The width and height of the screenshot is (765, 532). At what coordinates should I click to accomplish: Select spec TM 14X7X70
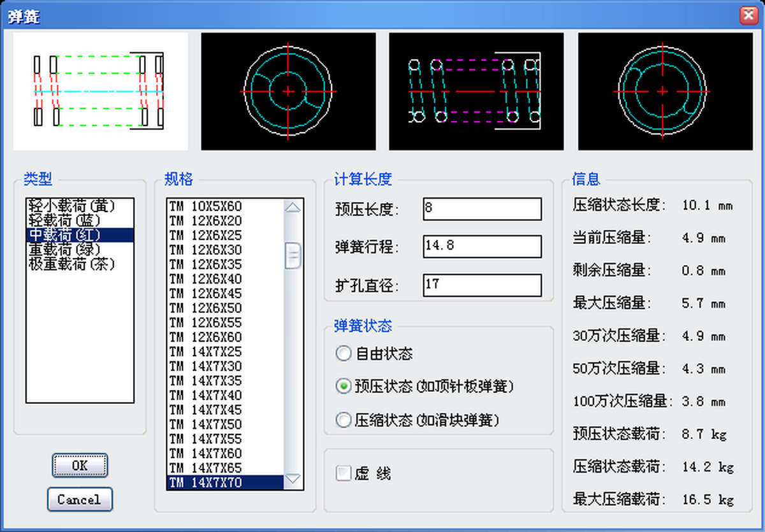click(x=226, y=483)
